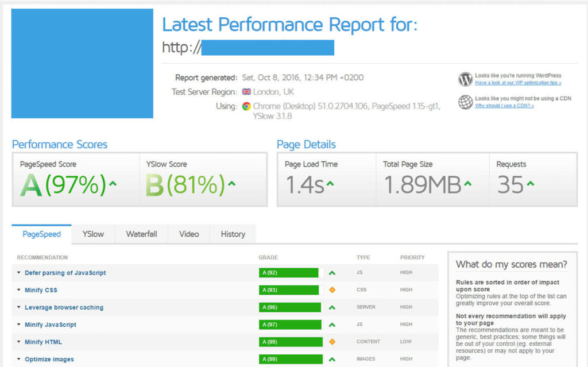Click the UK flag icon
Image resolution: width=588 pixels, height=367 pixels.
pyautogui.click(x=246, y=92)
